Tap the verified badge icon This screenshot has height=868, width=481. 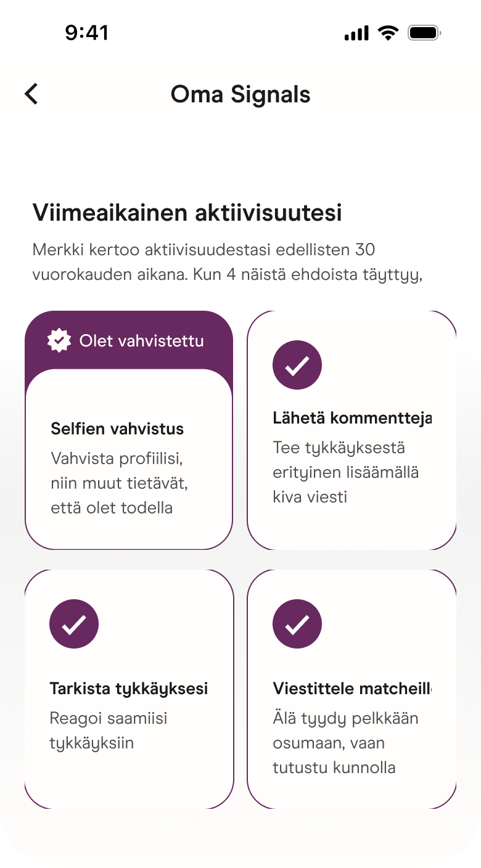[59, 340]
